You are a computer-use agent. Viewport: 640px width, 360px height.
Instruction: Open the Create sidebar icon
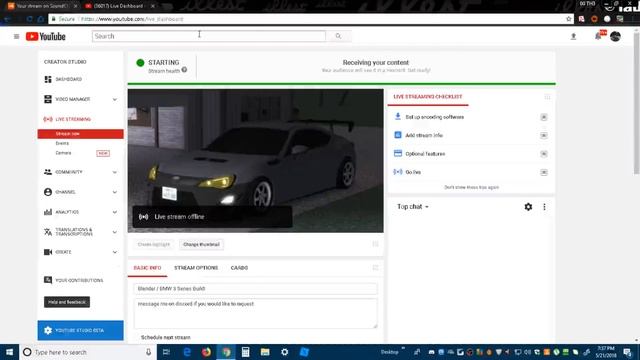point(48,252)
